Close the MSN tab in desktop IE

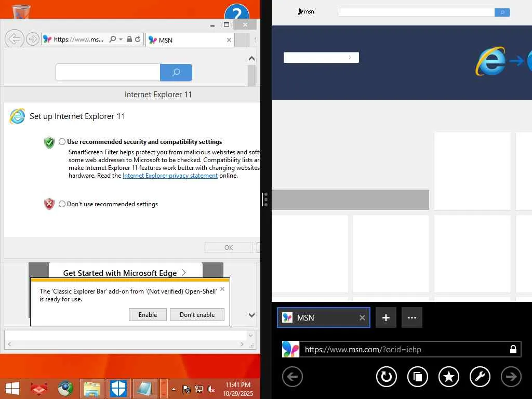[229, 40]
